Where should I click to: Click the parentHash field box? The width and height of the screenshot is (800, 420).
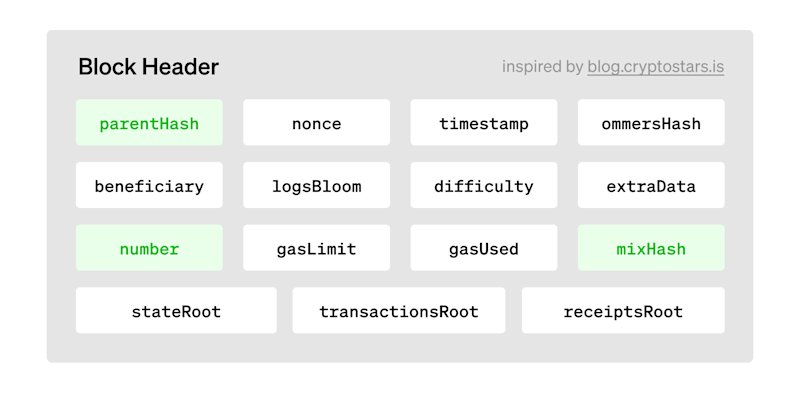149,122
